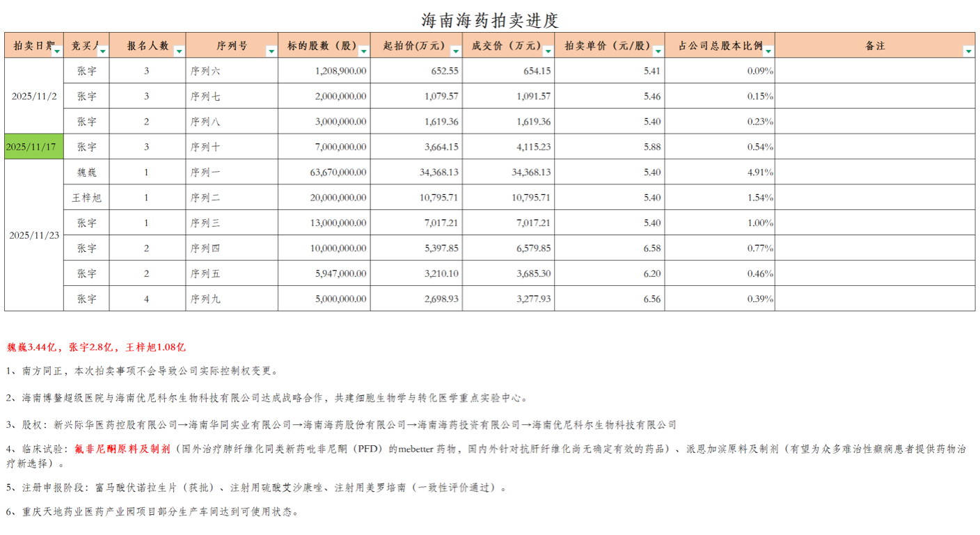Select red text 氟非尼酮原料及制剂
Screen dimensions: 980x535
(122, 449)
